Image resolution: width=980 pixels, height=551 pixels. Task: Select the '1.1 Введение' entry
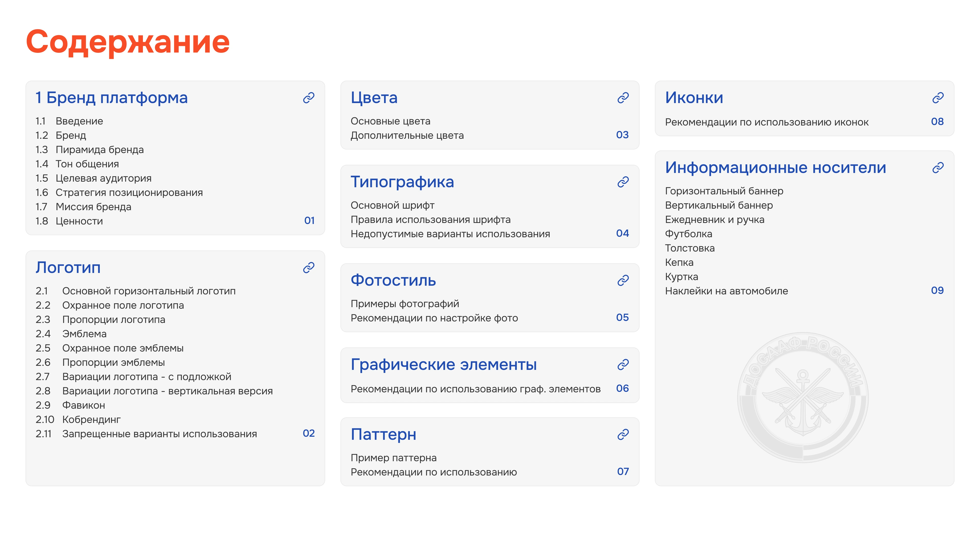click(x=69, y=121)
